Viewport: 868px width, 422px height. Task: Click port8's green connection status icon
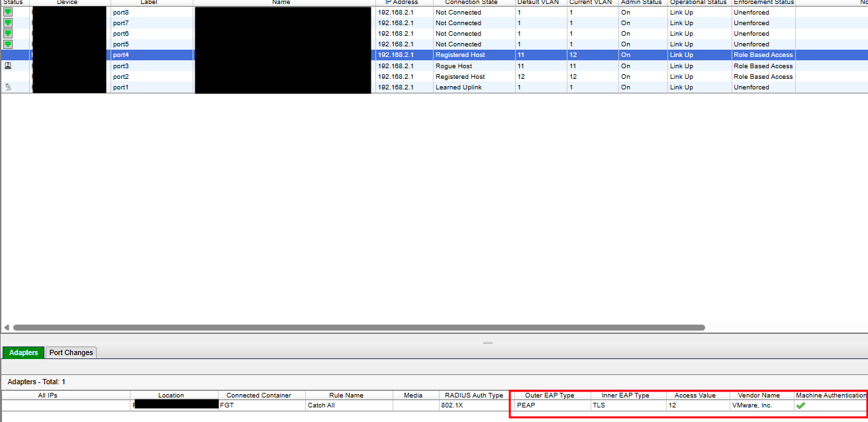click(x=7, y=12)
